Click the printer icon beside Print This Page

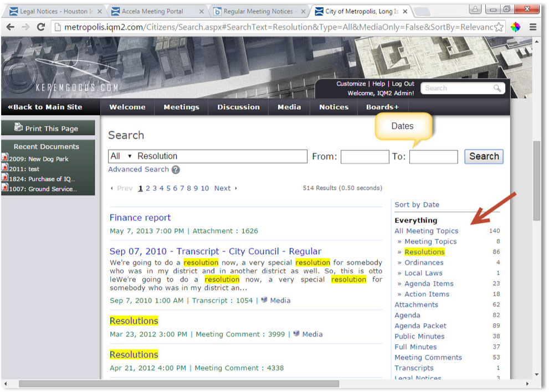tap(18, 127)
